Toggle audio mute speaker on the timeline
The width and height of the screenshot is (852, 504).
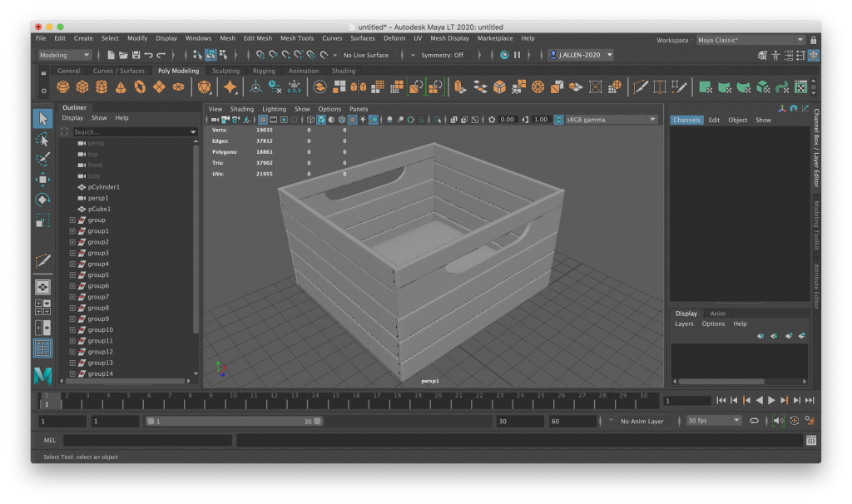point(778,421)
